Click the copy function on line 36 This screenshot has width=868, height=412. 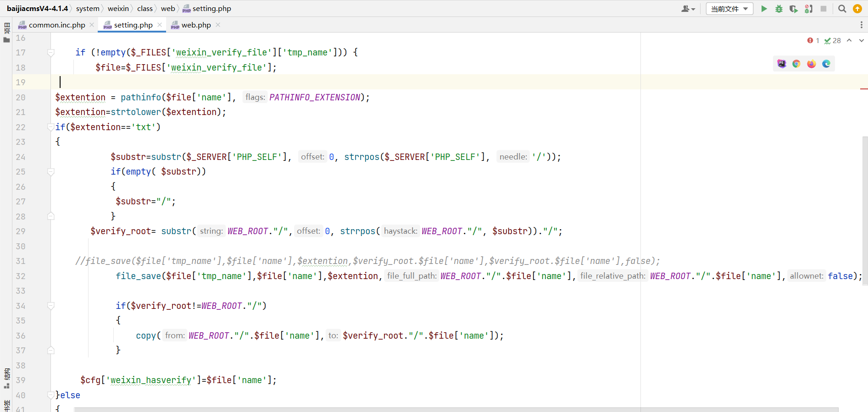coord(146,335)
